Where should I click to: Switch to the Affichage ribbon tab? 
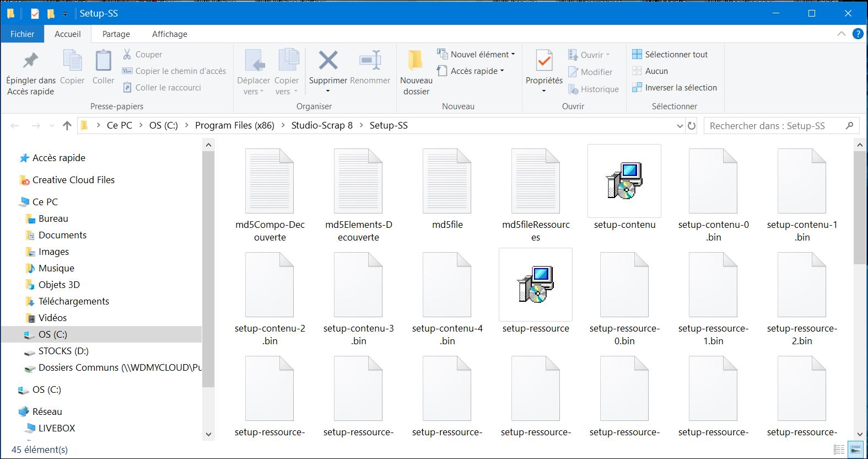169,34
